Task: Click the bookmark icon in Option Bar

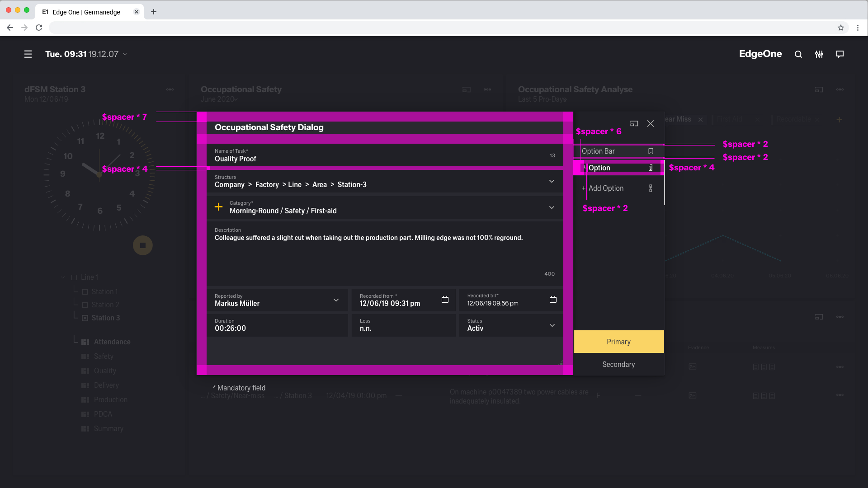Action: 651,151
